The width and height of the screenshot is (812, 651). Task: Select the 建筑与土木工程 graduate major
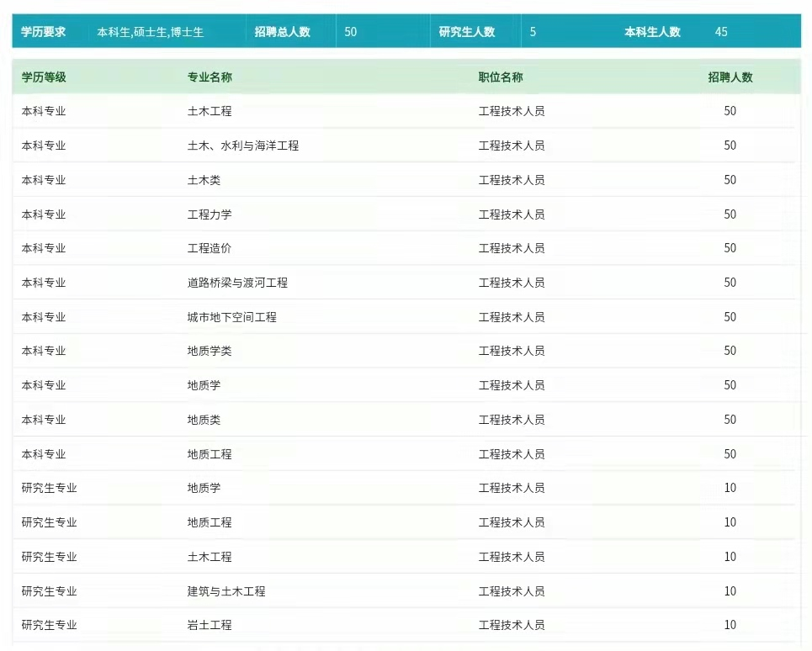[x=226, y=591]
